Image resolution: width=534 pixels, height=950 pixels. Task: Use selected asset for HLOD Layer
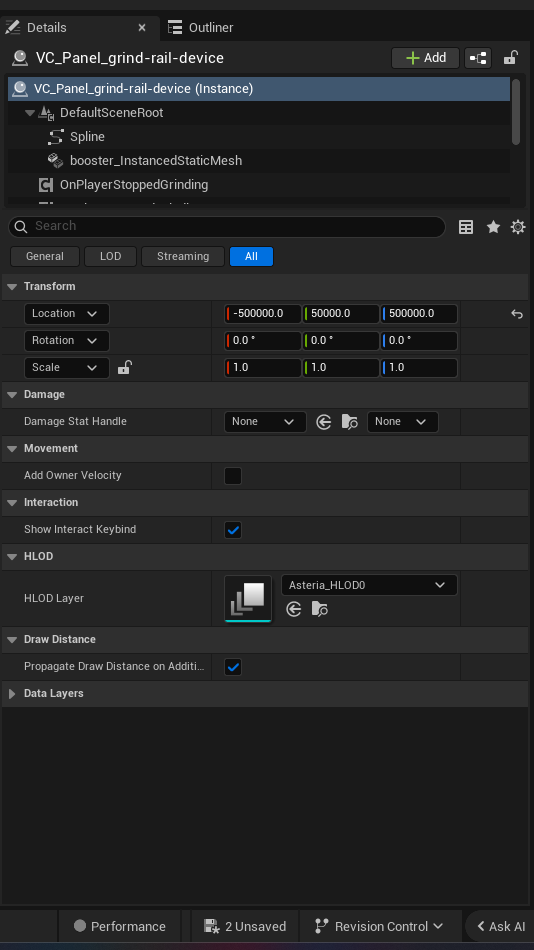coord(294,609)
